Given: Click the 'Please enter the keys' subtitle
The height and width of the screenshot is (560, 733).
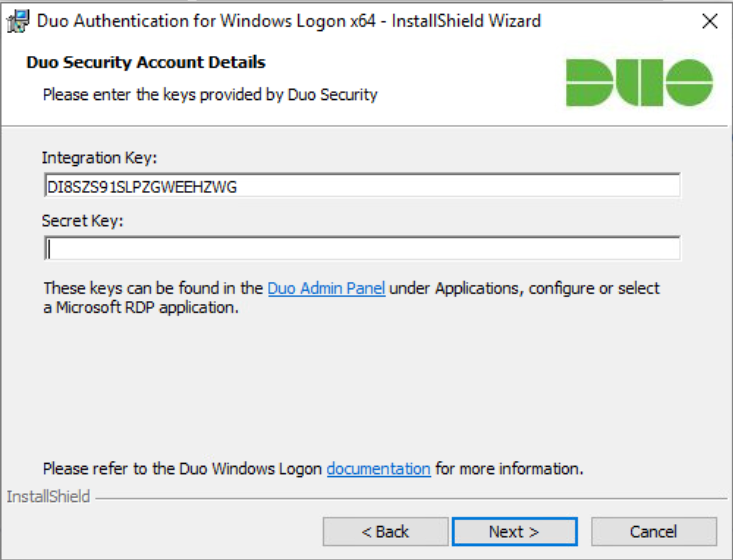Looking at the screenshot, I should (x=210, y=95).
